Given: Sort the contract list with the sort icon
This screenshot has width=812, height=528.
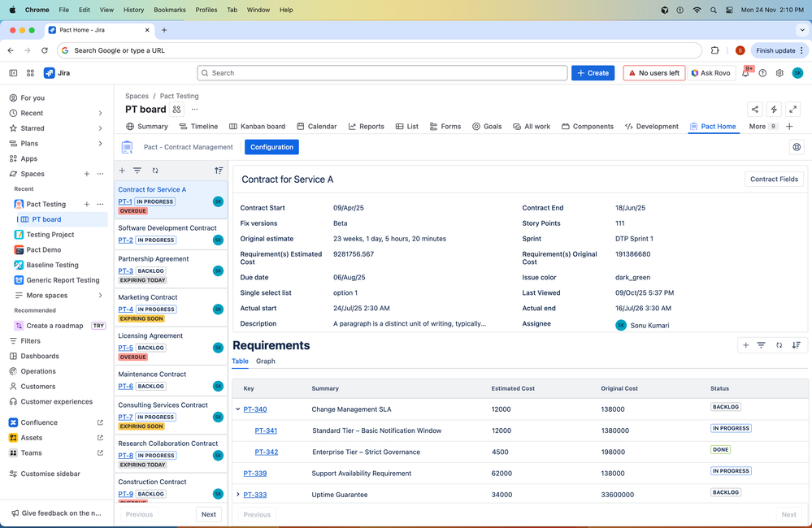Looking at the screenshot, I should coord(219,171).
